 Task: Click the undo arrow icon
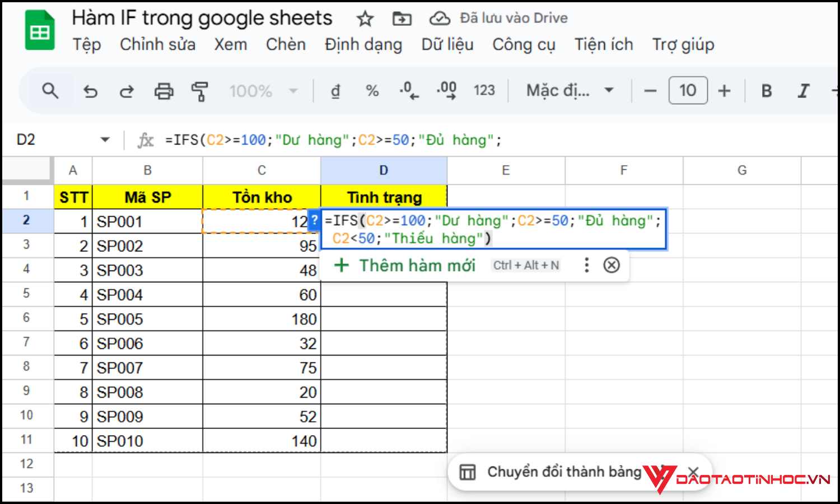90,91
